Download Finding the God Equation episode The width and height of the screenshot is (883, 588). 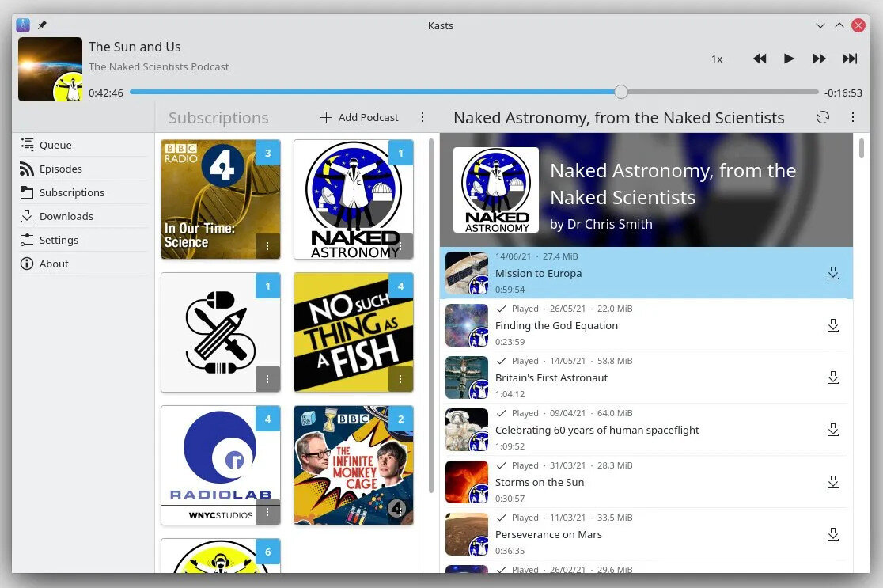833,325
